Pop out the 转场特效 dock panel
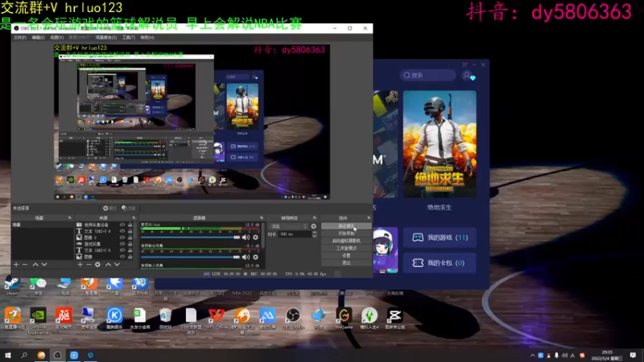 click(314, 218)
